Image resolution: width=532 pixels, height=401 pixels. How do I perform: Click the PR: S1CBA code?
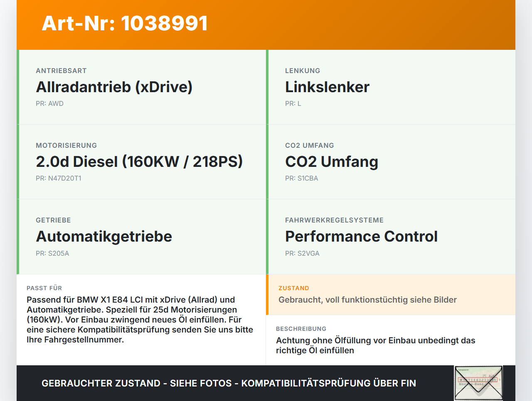click(301, 178)
